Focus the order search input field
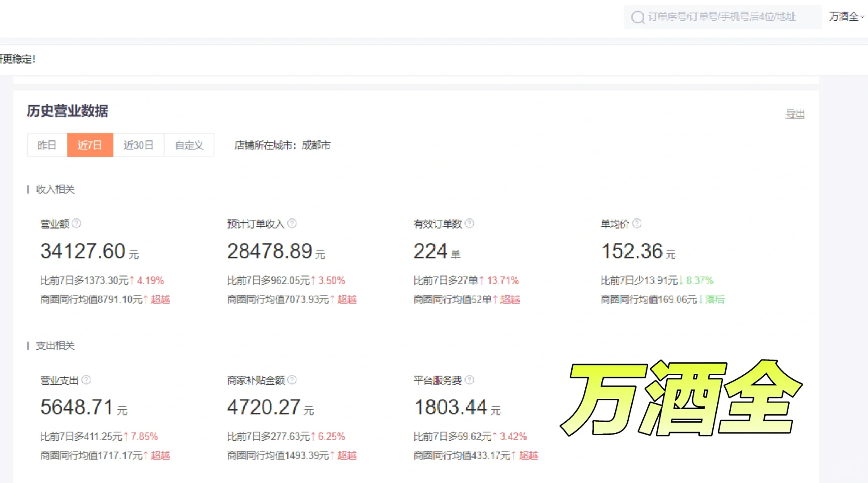This screenshot has height=483, width=868. tap(723, 17)
